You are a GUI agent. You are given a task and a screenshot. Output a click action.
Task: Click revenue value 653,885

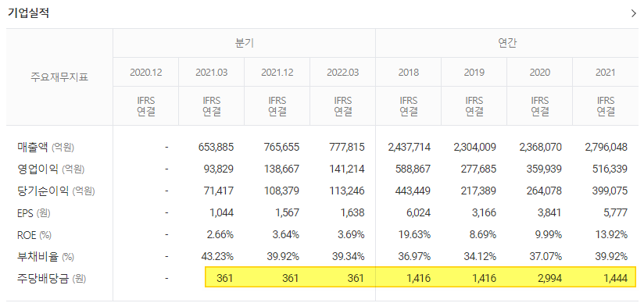[215, 147]
